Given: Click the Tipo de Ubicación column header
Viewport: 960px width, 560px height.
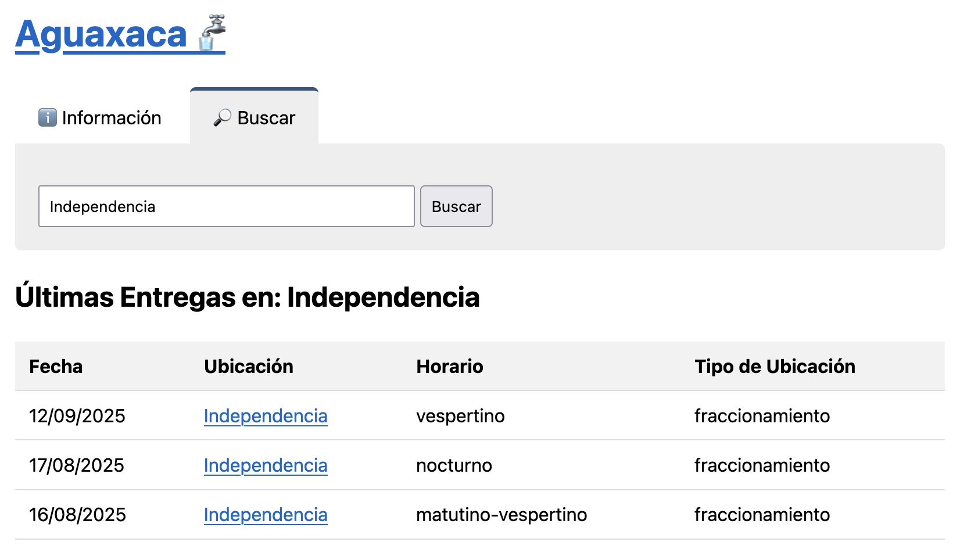Looking at the screenshot, I should [775, 367].
